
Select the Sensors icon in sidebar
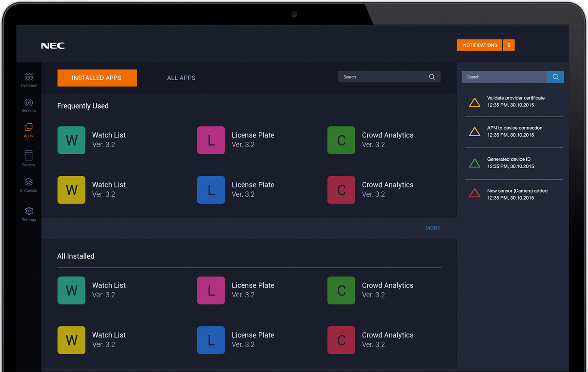pyautogui.click(x=29, y=103)
